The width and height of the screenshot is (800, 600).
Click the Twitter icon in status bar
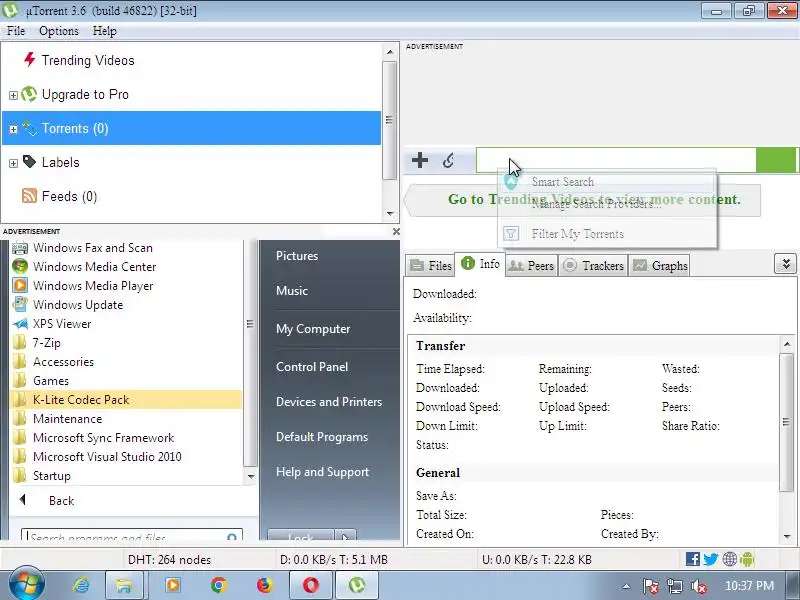(x=711, y=559)
